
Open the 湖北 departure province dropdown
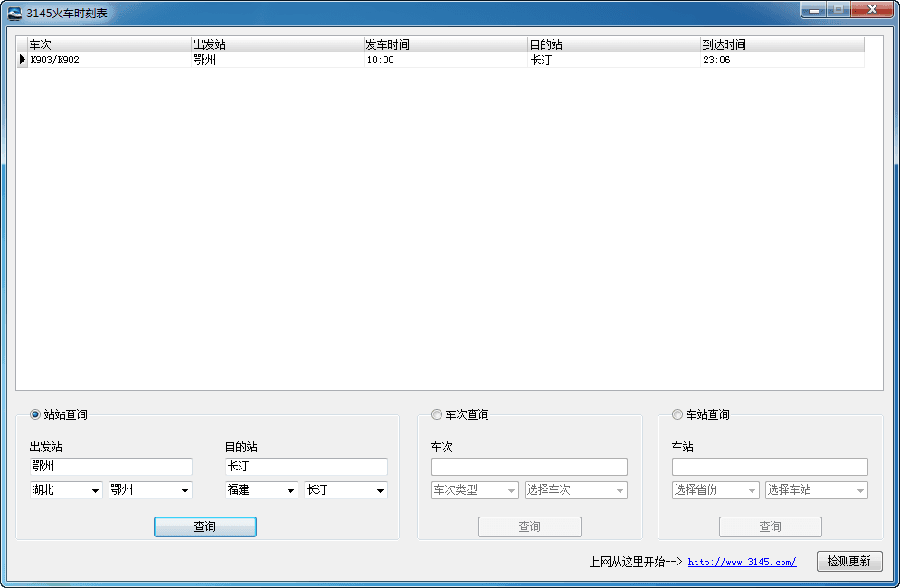(66, 490)
